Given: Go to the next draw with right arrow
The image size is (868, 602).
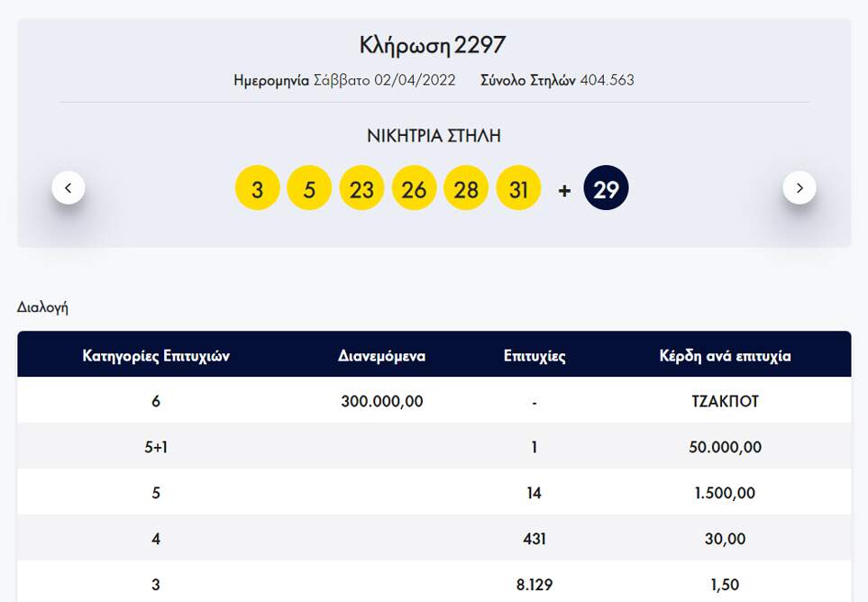Looking at the screenshot, I should click(x=799, y=187).
